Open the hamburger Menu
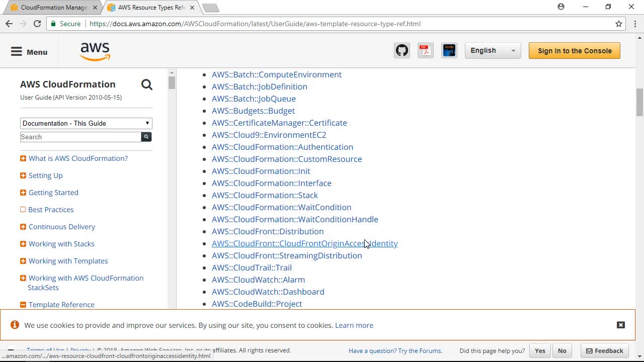This screenshot has height=362, width=644. [29, 52]
